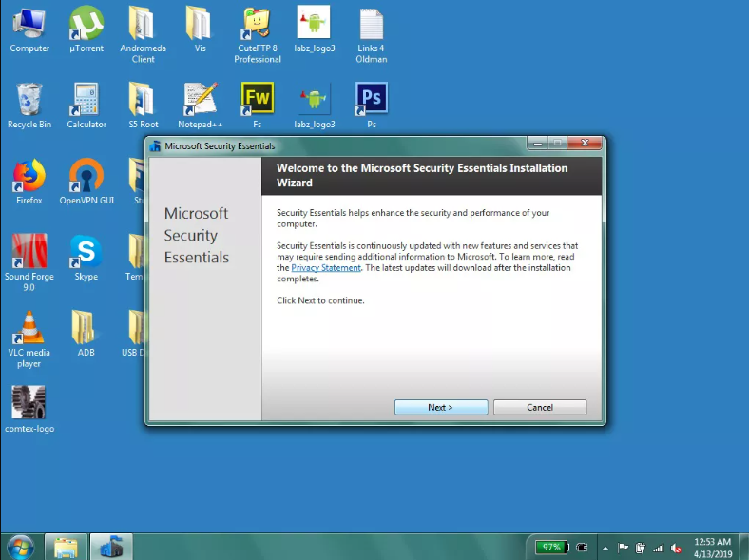Select the S5 Root folder
This screenshot has width=749, height=560.
pos(143,106)
